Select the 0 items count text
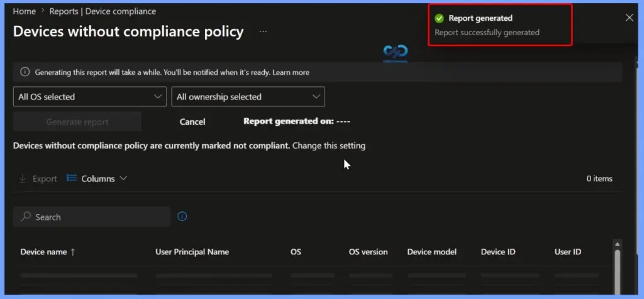This screenshot has width=644, height=299. coord(599,179)
